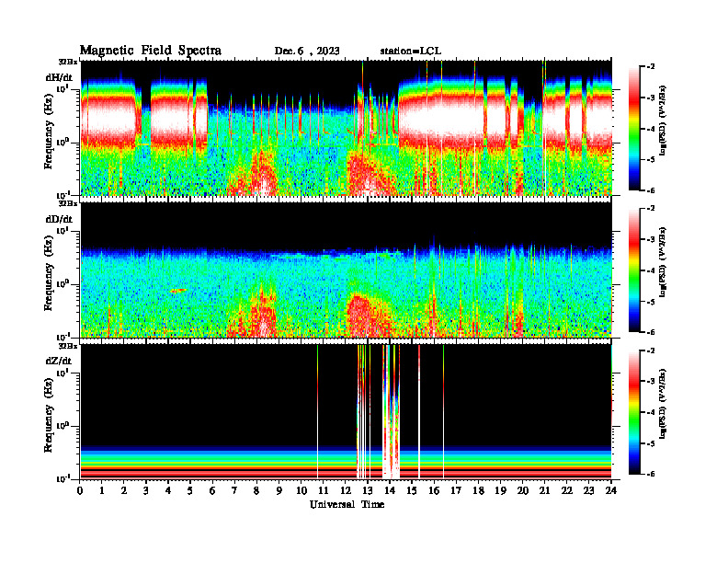Click the hour "21" tick label
Image resolution: width=728 pixels, height=563 pixels.
(544, 491)
